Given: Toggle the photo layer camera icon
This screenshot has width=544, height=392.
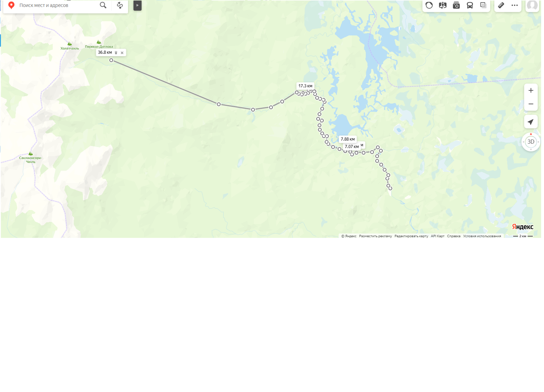Looking at the screenshot, I should (456, 5).
